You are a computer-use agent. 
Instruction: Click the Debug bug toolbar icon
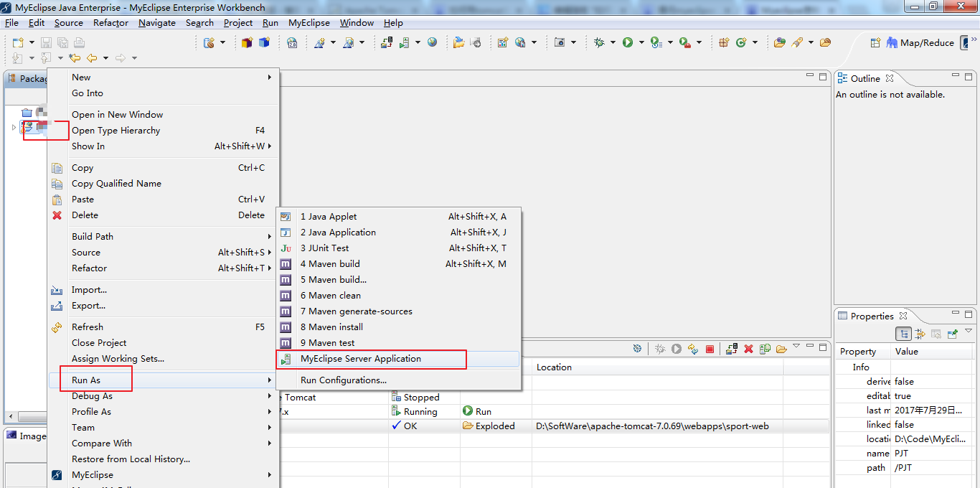click(600, 43)
